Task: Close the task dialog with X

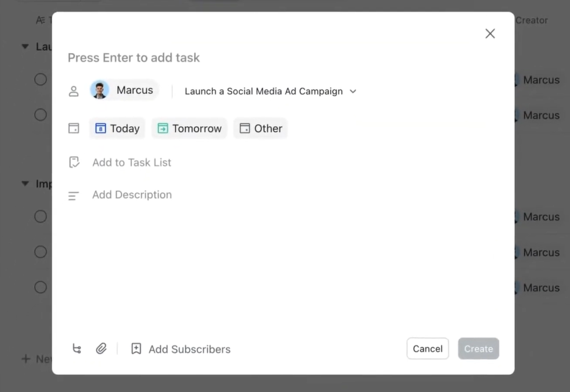Action: [x=489, y=34]
